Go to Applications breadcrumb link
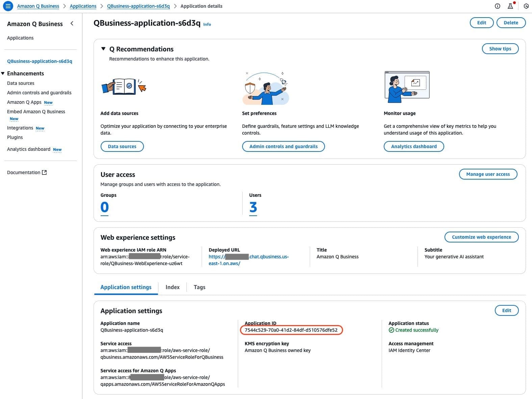532x399 pixels. [x=83, y=6]
